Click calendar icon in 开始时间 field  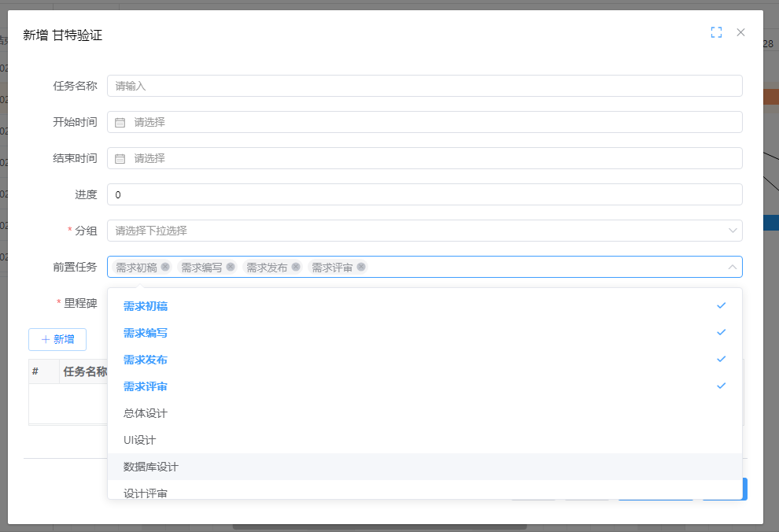[120, 122]
